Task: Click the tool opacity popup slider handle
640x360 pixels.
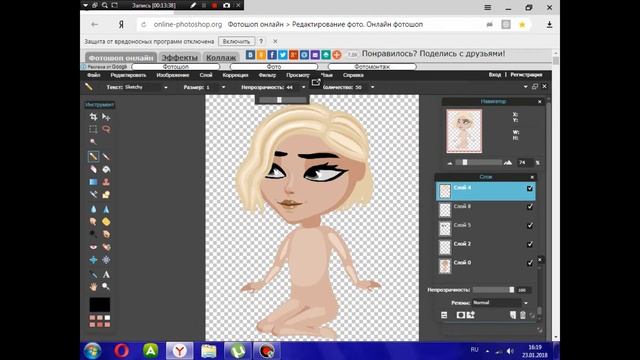Action: (279, 100)
